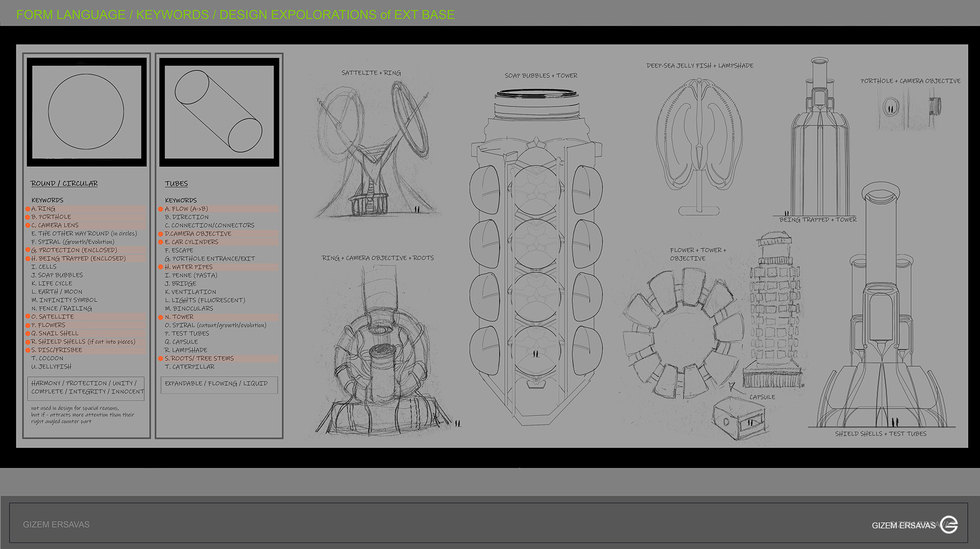Select tubes keyword 'A. FLOW (A->B)'
This screenshot has width=980, height=549.
click(186, 209)
